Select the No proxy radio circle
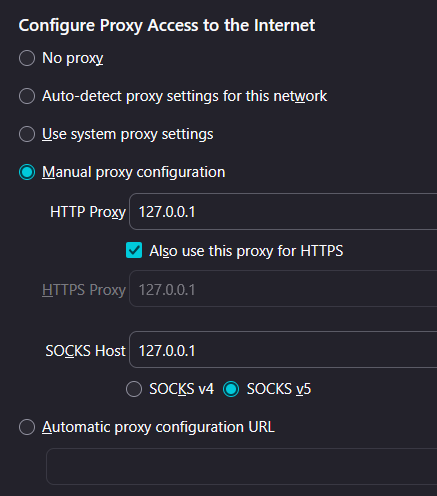Viewport: 437px width, 496px height. tap(27, 58)
